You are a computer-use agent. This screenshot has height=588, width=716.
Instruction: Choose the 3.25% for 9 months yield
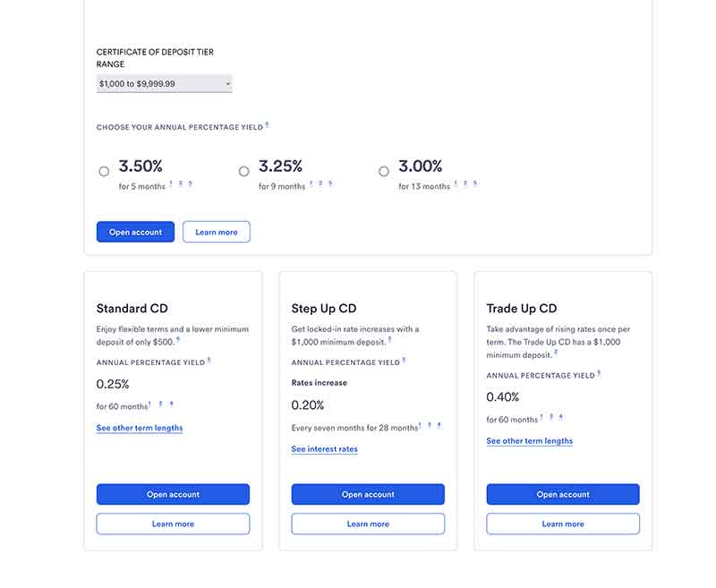pos(243,171)
